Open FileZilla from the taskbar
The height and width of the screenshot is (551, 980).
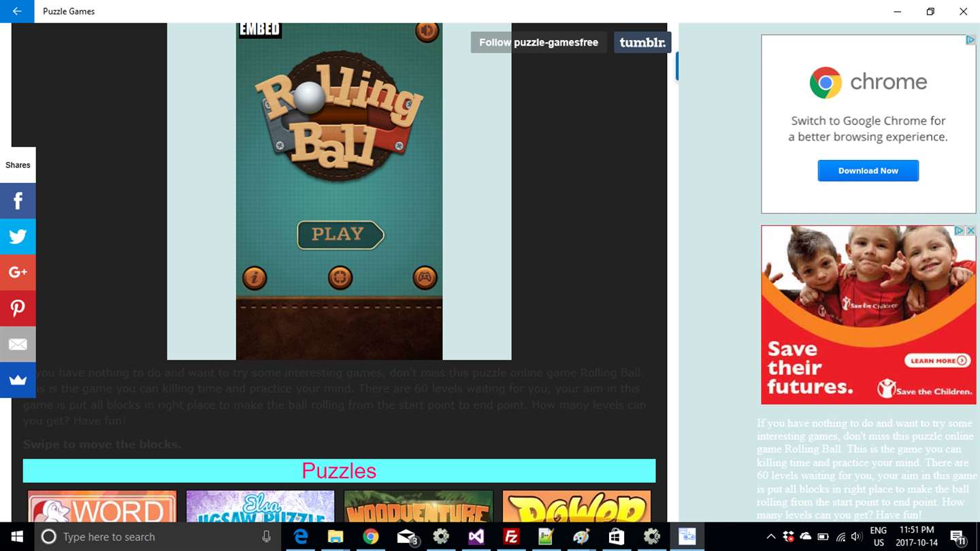tap(511, 537)
